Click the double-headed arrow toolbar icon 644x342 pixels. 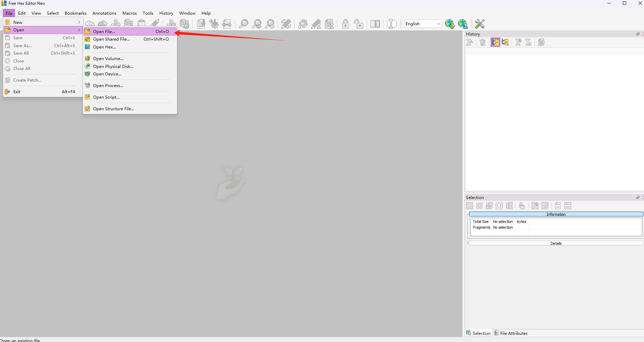pos(227,24)
